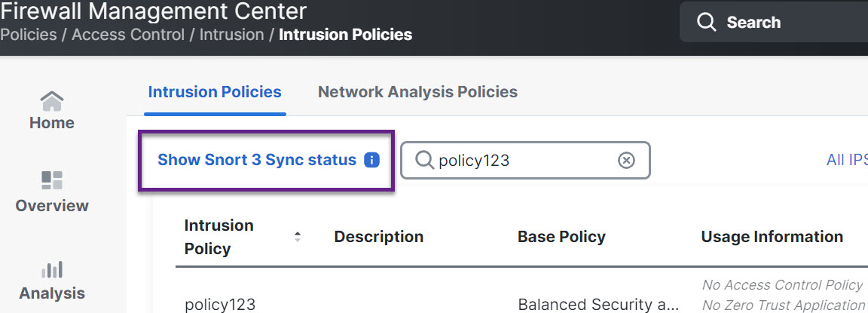Click the Usage Information column header
Screen dimensions: 868x313
[x=772, y=237]
